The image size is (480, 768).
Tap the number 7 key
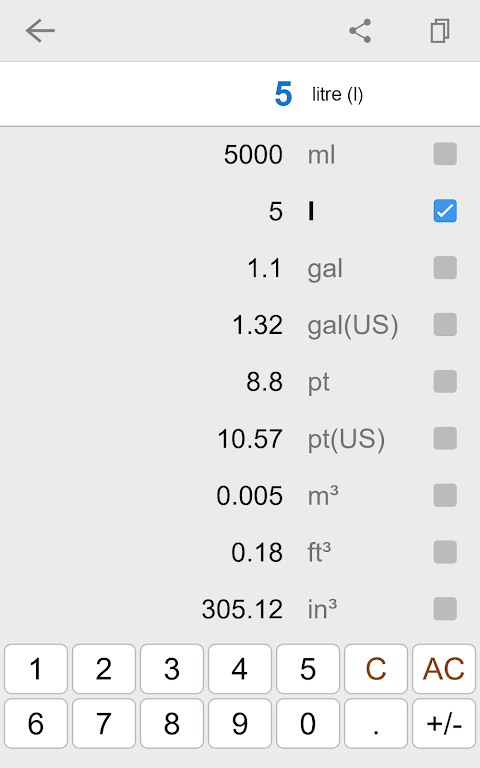[103, 723]
